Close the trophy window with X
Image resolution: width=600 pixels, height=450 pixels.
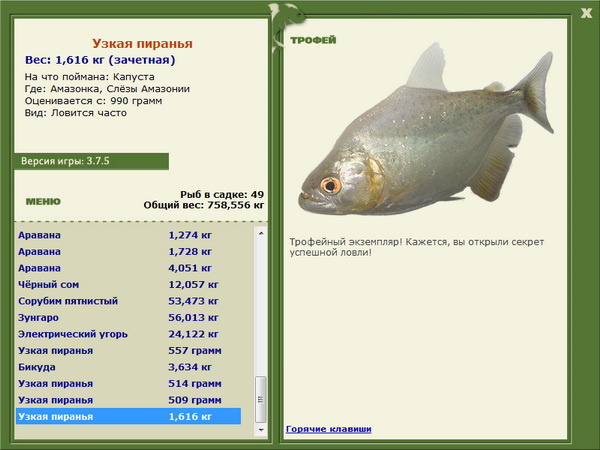586,13
